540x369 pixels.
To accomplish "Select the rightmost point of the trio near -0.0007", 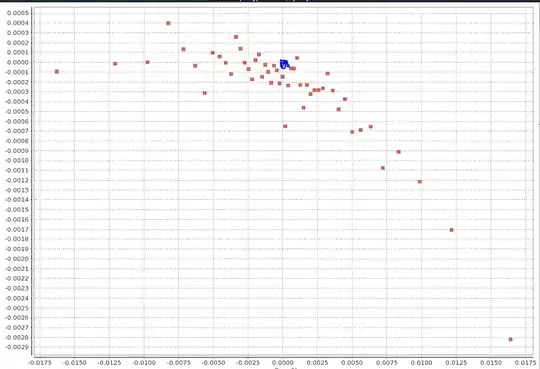I will 371,127.
